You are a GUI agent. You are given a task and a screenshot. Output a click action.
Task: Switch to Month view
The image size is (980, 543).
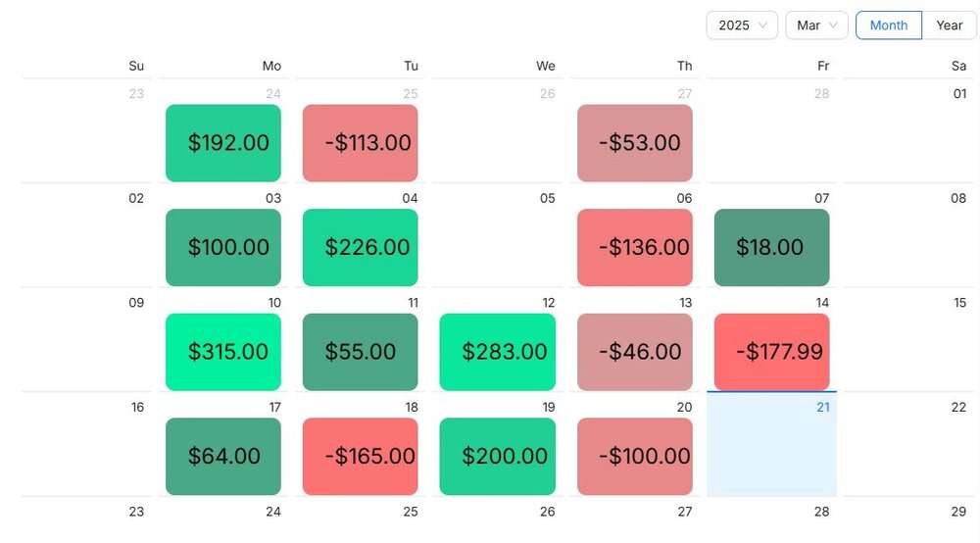pos(889,25)
